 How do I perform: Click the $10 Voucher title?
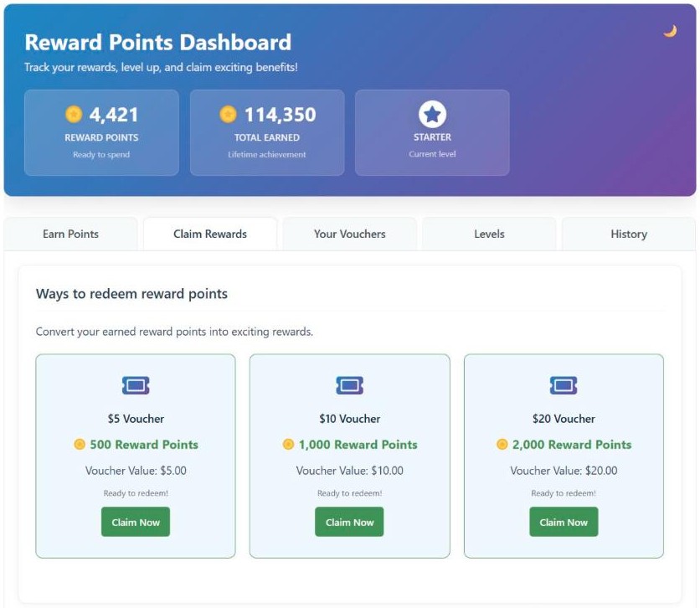coord(349,419)
